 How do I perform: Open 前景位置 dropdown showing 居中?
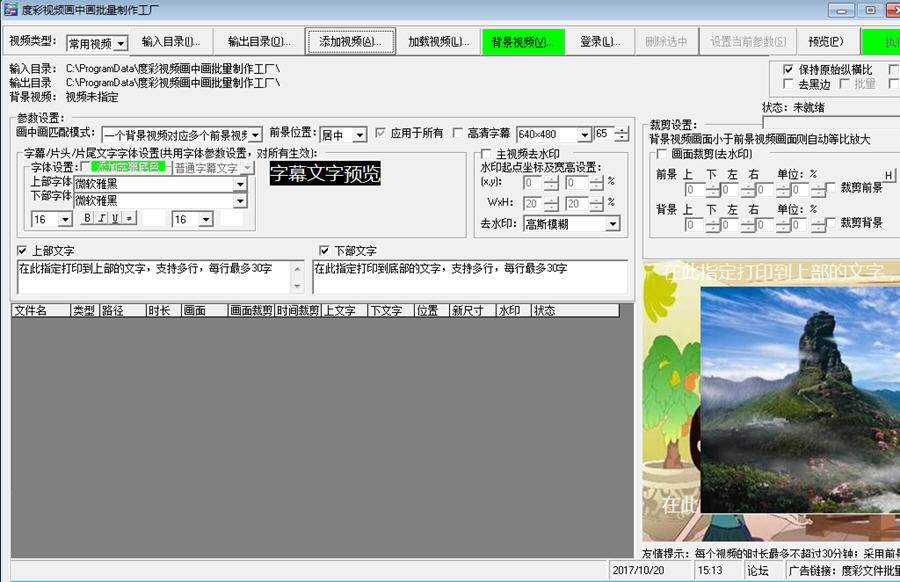343,135
